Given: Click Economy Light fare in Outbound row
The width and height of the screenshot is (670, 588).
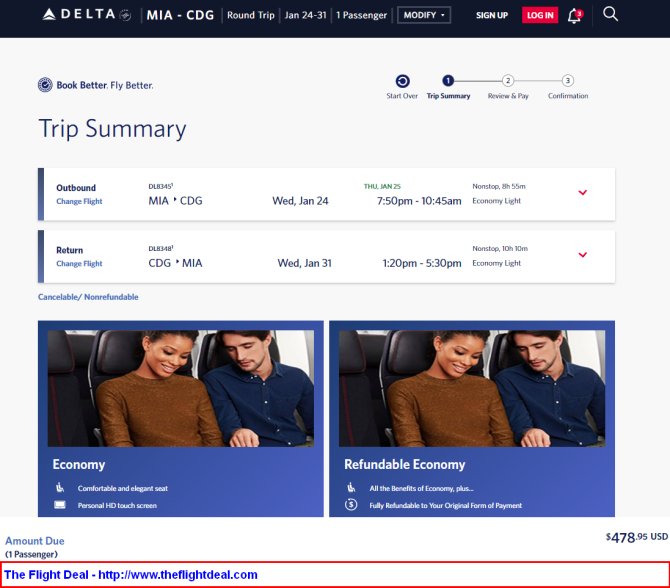Looking at the screenshot, I should point(497,201).
